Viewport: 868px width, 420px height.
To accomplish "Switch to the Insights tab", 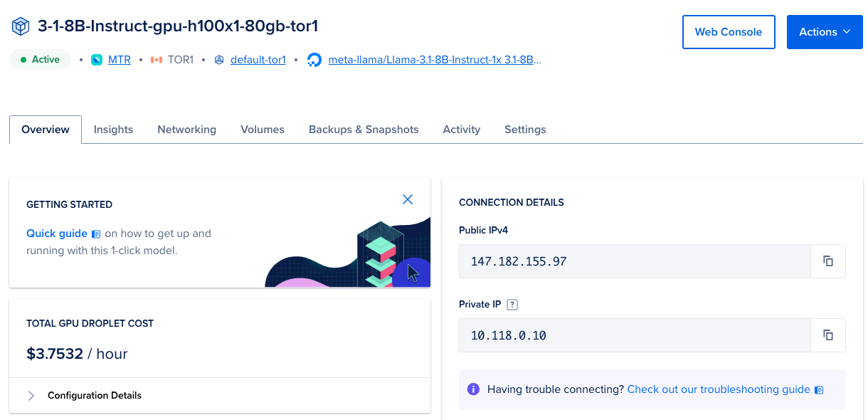I will pos(113,130).
